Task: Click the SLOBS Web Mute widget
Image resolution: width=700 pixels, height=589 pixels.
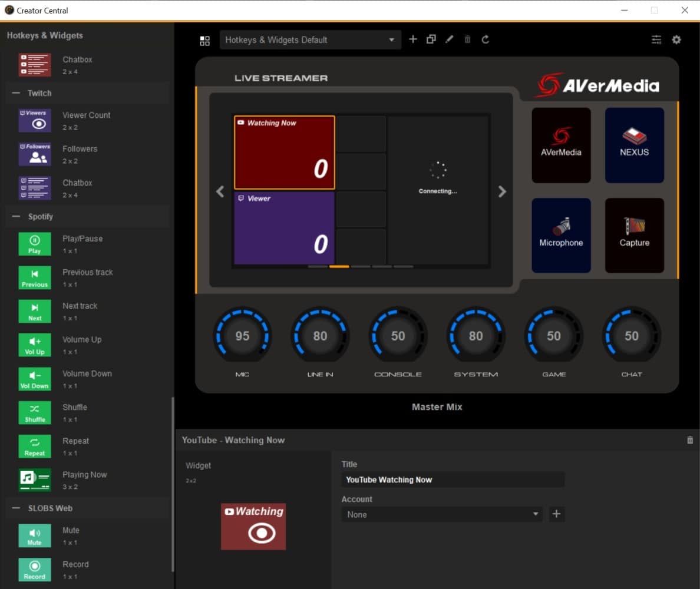Action: coord(34,535)
